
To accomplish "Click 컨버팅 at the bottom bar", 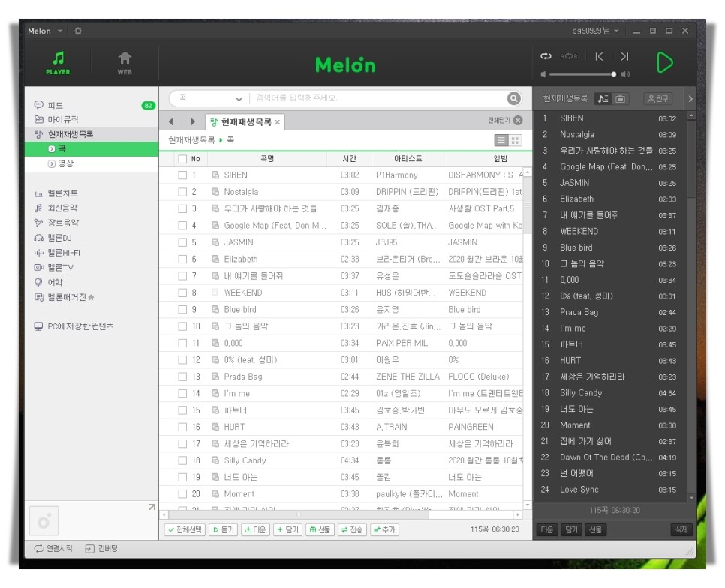I will point(101,549).
